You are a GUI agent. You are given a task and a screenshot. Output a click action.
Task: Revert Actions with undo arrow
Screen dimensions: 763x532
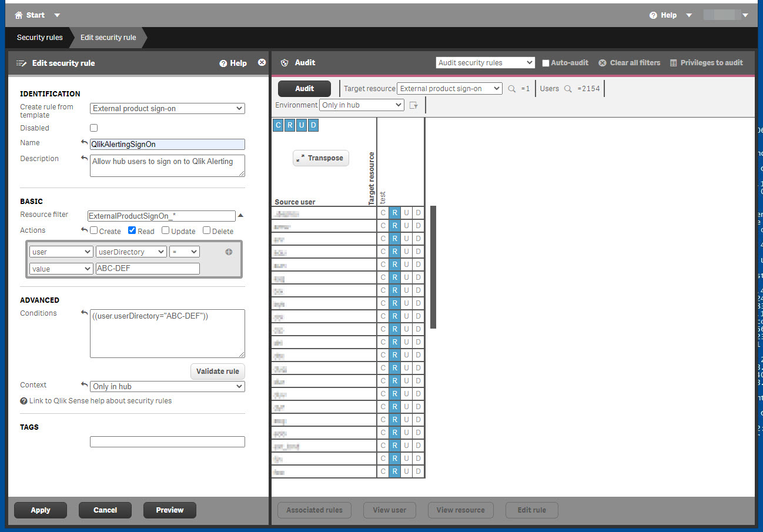pyautogui.click(x=84, y=230)
